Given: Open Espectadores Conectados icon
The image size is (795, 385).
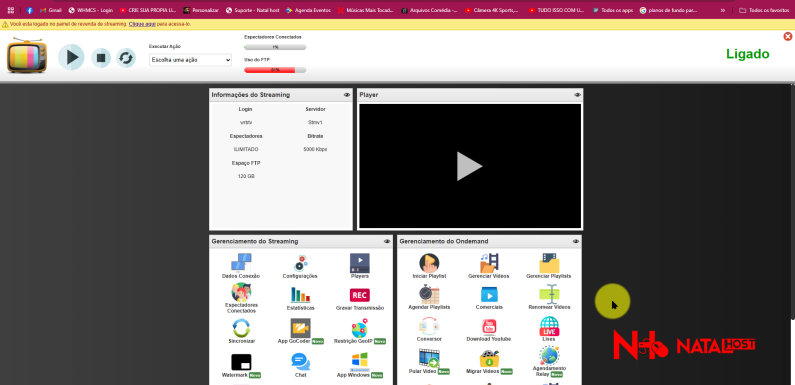Looking at the screenshot, I should click(x=241, y=298).
